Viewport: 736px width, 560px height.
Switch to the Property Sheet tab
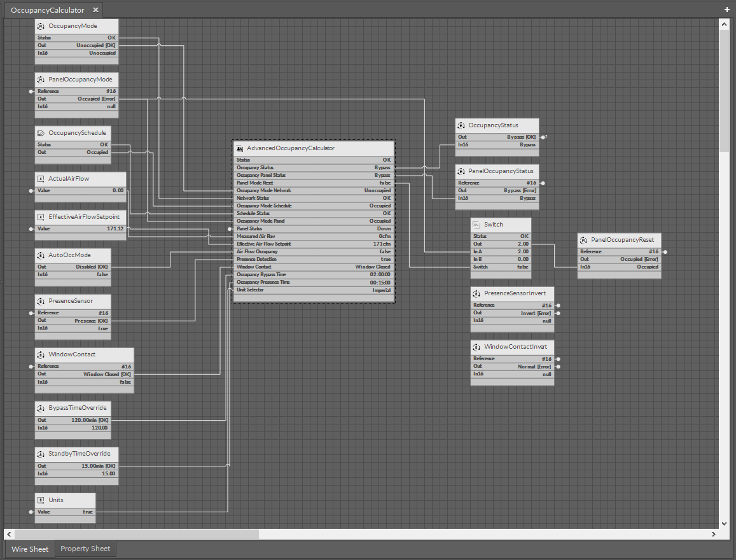[85, 549]
